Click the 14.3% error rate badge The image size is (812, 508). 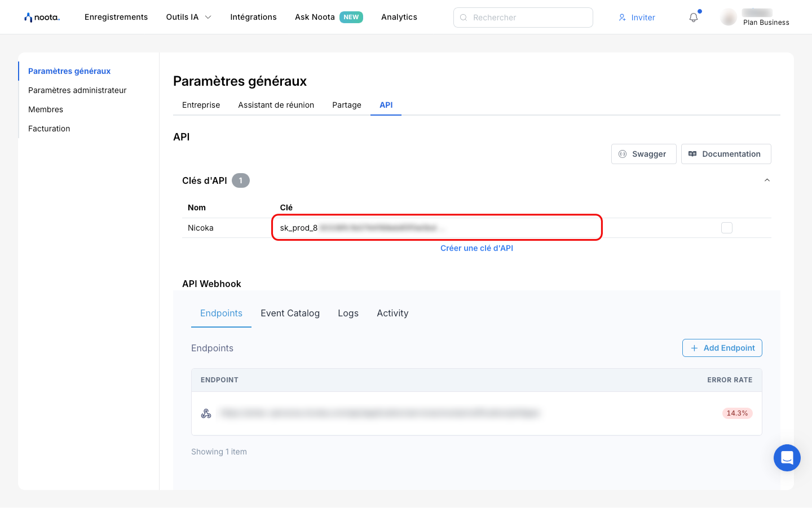click(x=737, y=413)
